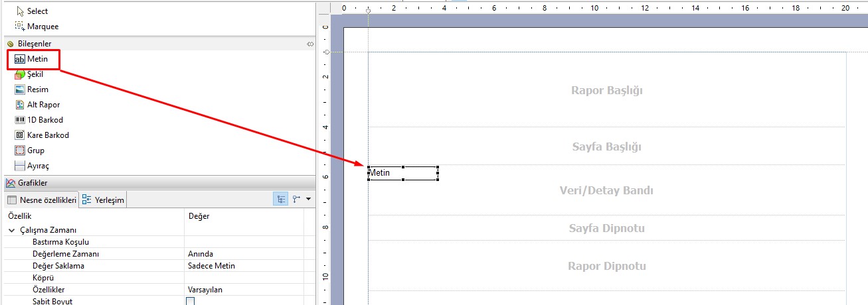The height and width of the screenshot is (305, 868).
Task: Collapse the Çalışma Zamanı category
Action: (11, 230)
